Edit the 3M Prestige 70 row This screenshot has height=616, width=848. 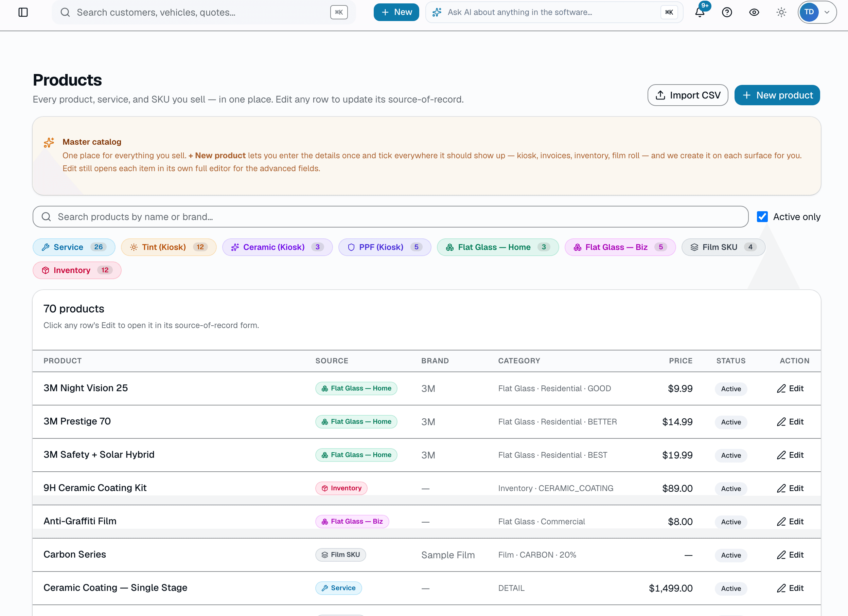tap(790, 422)
